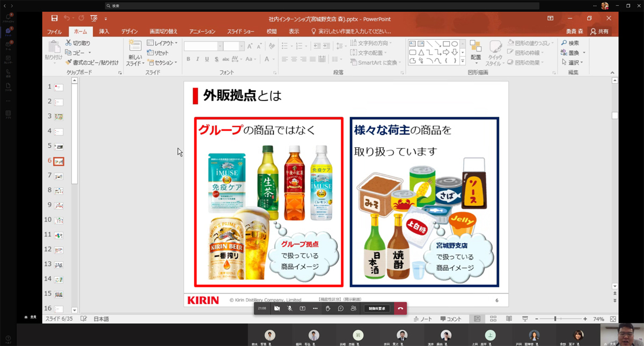Open more actions (…) in Teams call bar
This screenshot has width=644, height=346.
(x=315, y=308)
